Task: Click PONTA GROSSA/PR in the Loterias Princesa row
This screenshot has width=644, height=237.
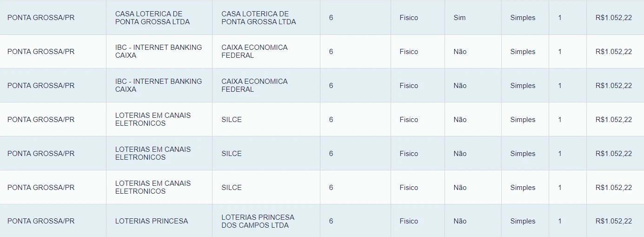Action: (41, 221)
